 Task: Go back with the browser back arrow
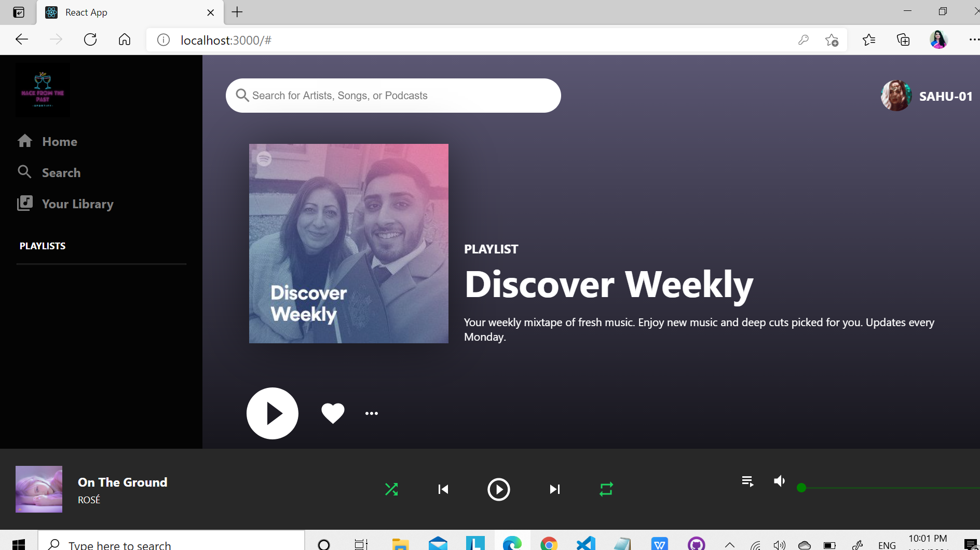(22, 39)
